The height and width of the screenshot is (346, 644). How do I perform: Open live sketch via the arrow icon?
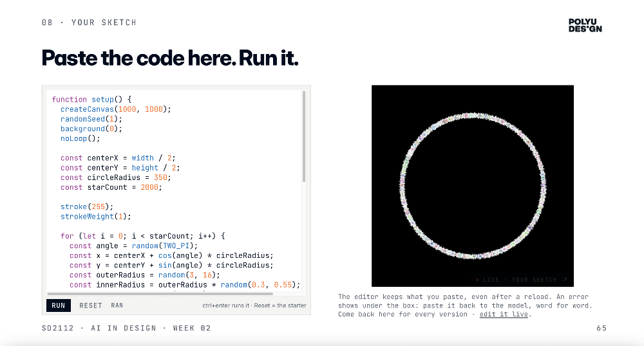click(x=565, y=280)
